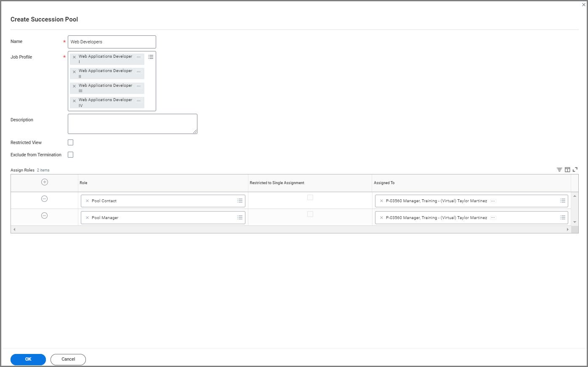Open the Pool Manager role prompt list

point(240,218)
